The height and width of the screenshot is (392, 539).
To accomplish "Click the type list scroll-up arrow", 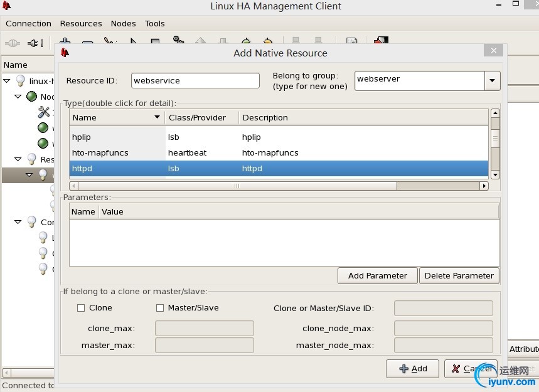I will (x=495, y=114).
